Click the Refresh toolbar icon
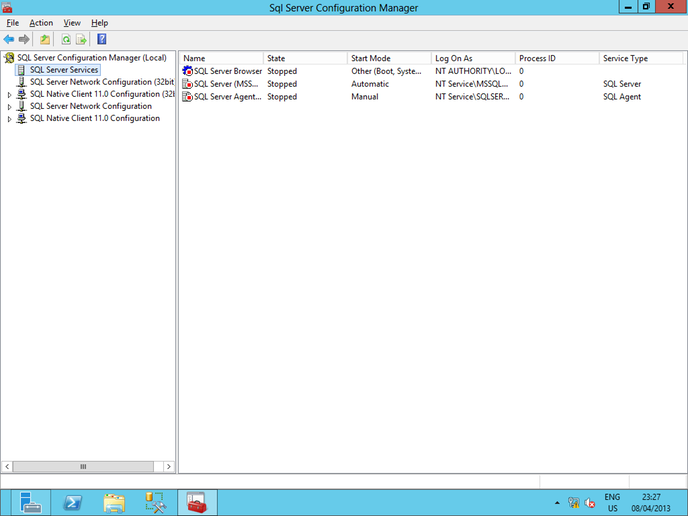Screen dimensions: 688x516 [x=66, y=39]
